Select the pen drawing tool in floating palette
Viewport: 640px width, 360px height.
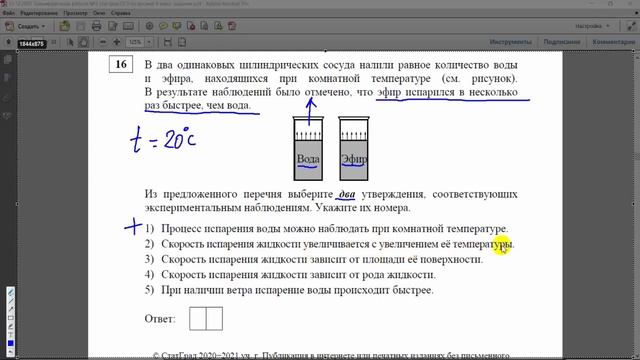point(11,293)
